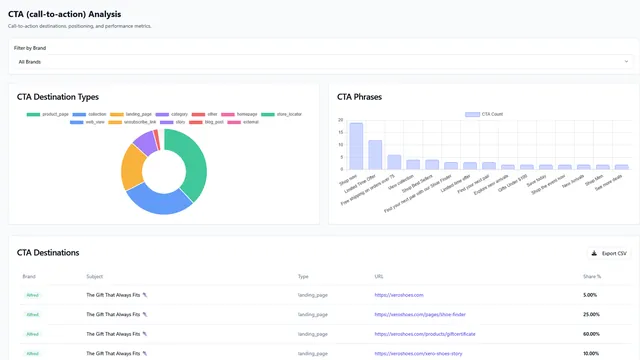The height and width of the screenshot is (360, 640).
Task: Click the edit icon in the shoe-finder URL row
Action: [x=145, y=314]
